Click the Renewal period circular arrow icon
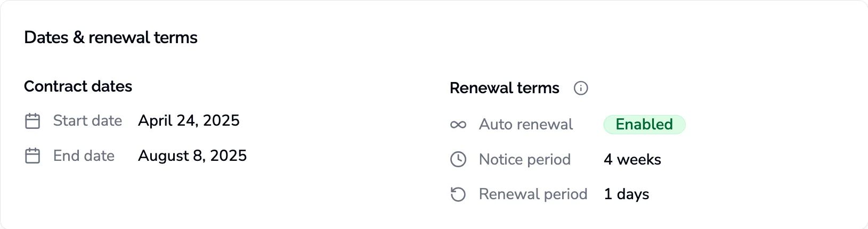Screen dimensions: 868x229 click(x=458, y=194)
